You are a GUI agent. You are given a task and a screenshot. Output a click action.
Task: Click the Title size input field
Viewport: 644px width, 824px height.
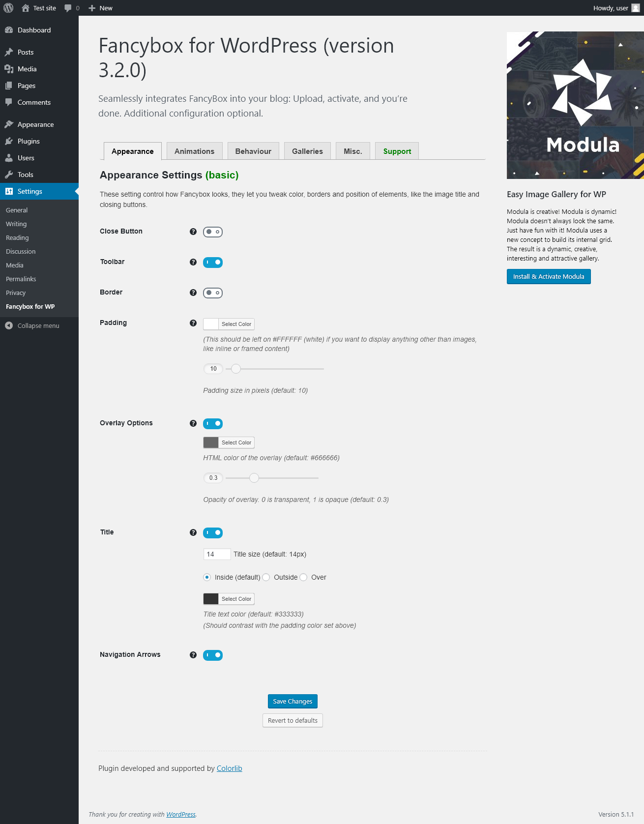tap(217, 554)
